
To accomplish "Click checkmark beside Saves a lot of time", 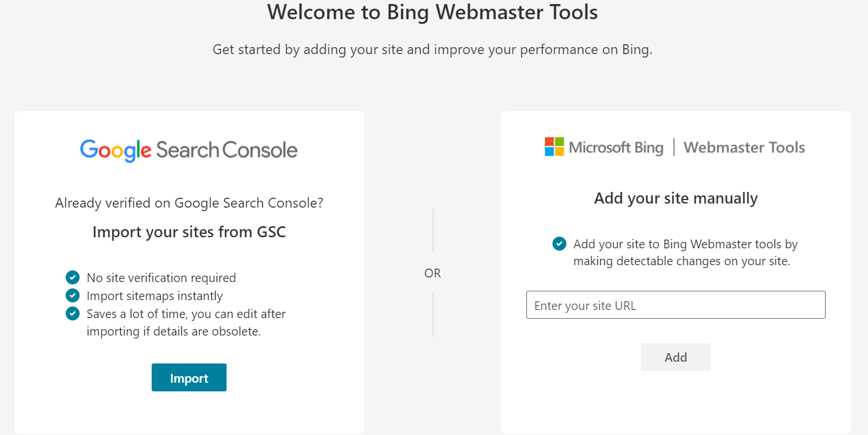I will click(x=73, y=313).
